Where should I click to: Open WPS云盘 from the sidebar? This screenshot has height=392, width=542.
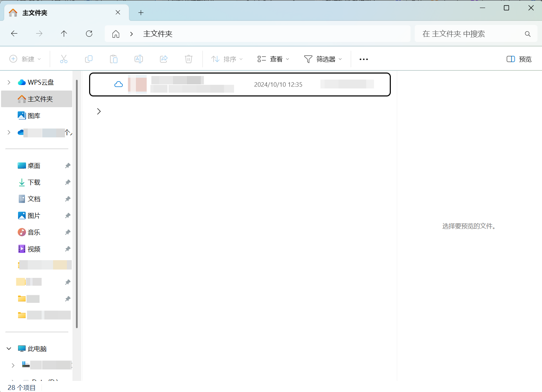41,82
